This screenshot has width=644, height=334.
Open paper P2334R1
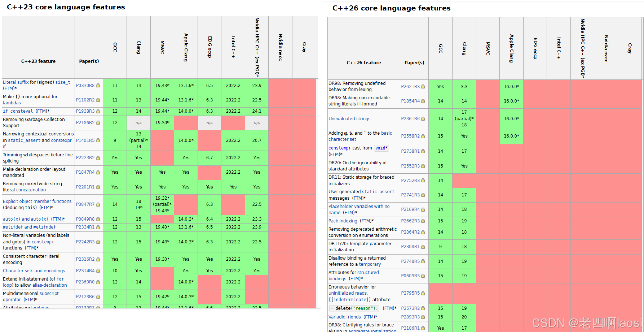(85, 227)
